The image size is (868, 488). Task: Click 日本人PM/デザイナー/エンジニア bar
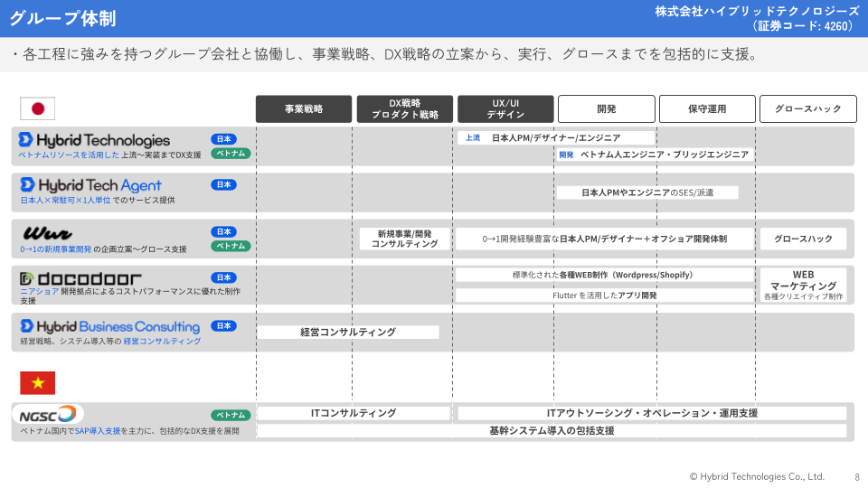(x=556, y=137)
